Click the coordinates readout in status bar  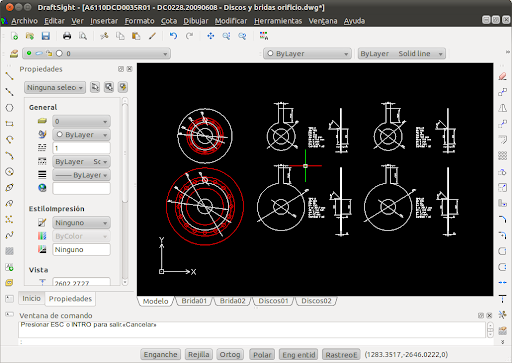[x=406, y=354]
